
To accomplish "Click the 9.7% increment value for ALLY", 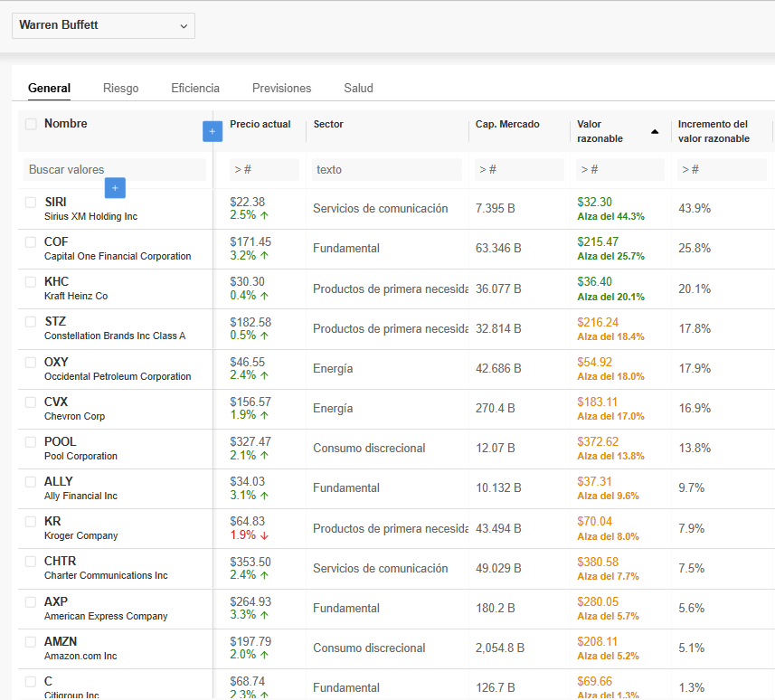I will (x=692, y=488).
